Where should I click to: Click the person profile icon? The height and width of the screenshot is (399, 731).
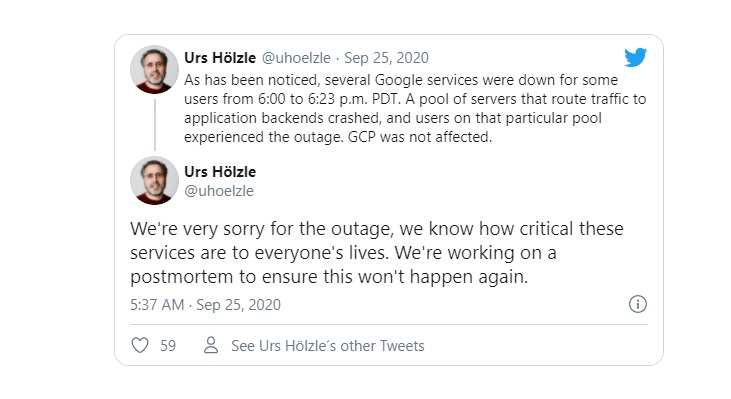[x=211, y=345]
